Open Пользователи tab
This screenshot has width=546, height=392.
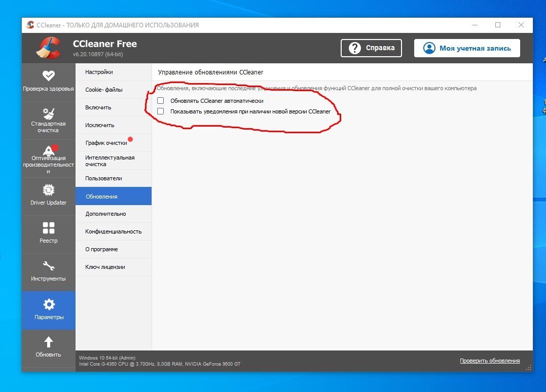point(114,178)
